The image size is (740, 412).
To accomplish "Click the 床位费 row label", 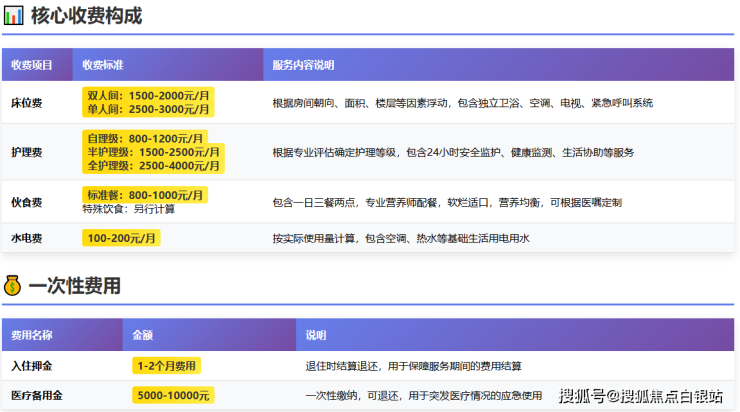I will click(26, 102).
